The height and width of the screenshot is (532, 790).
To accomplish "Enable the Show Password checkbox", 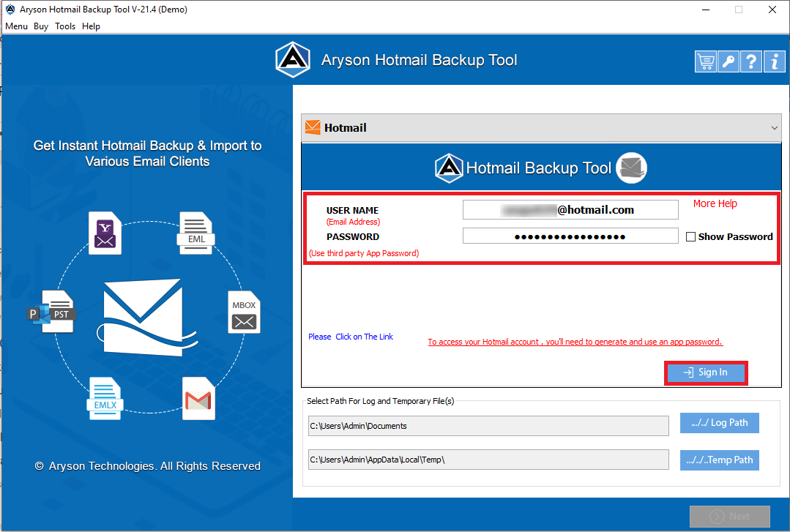I will click(x=690, y=237).
